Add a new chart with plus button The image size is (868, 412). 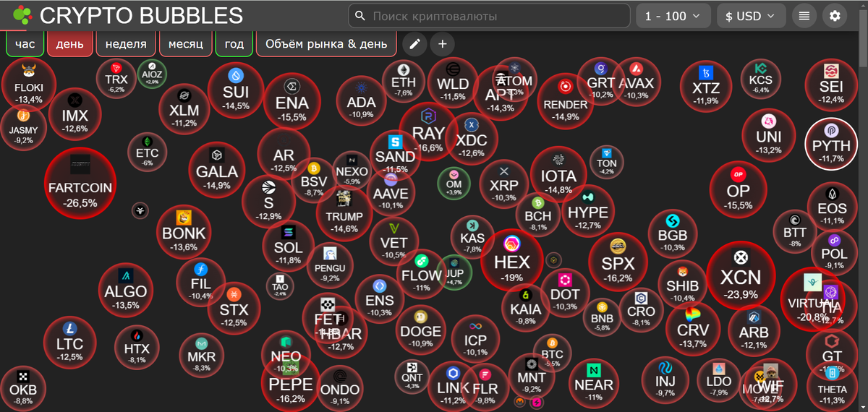443,44
